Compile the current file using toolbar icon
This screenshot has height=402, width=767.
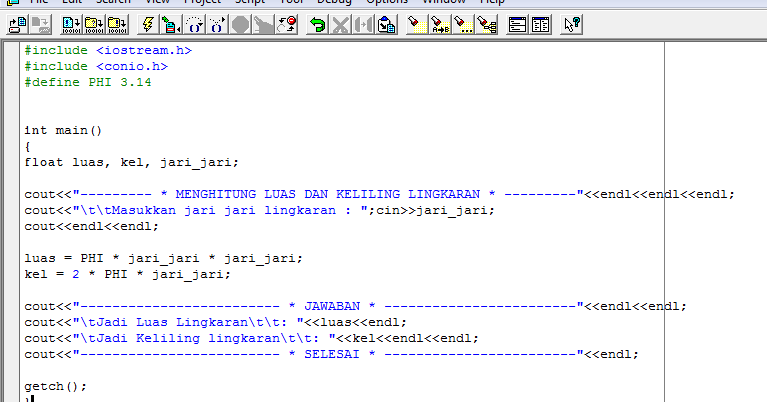click(x=71, y=24)
